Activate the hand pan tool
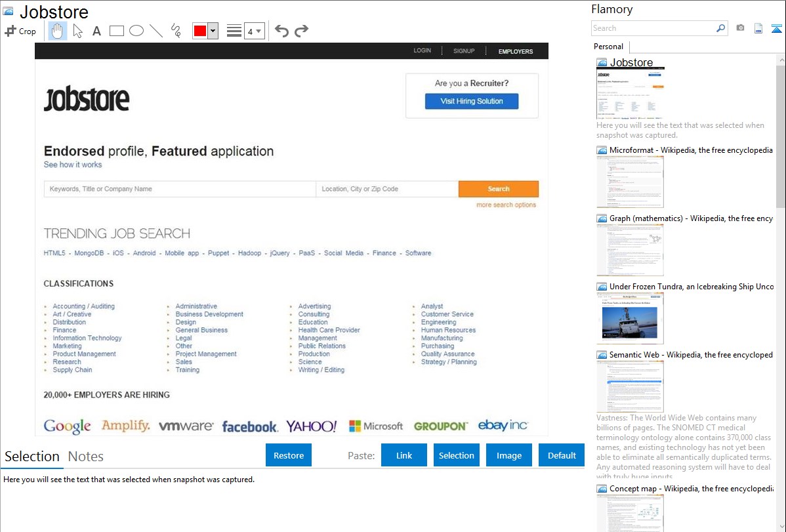 (57, 31)
